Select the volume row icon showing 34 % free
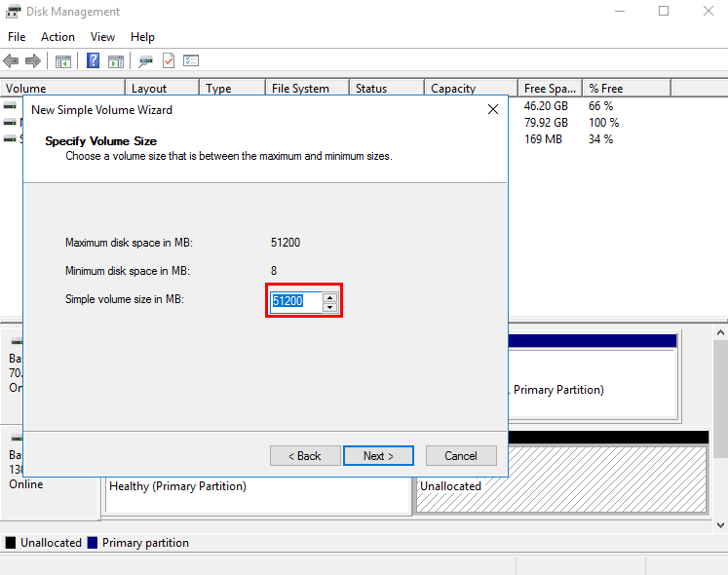Viewport: 728px width, 575px height. click(x=10, y=138)
